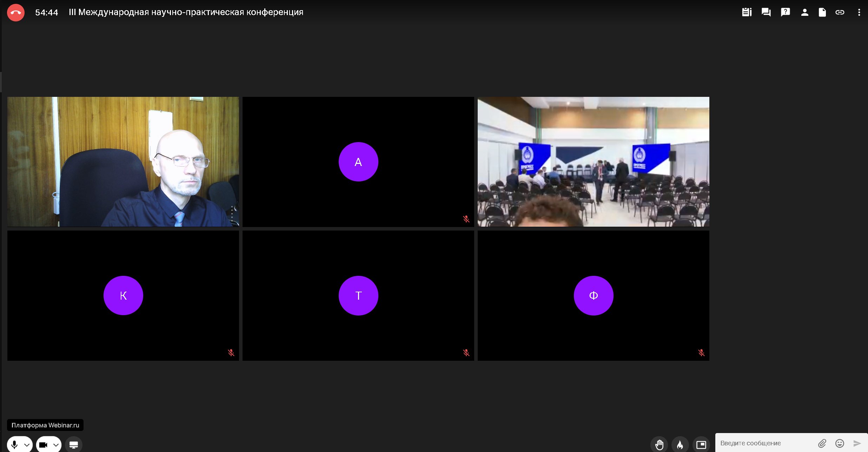Open the questions icon with question mark
Screen dimensions: 868x452
[x=785, y=12]
